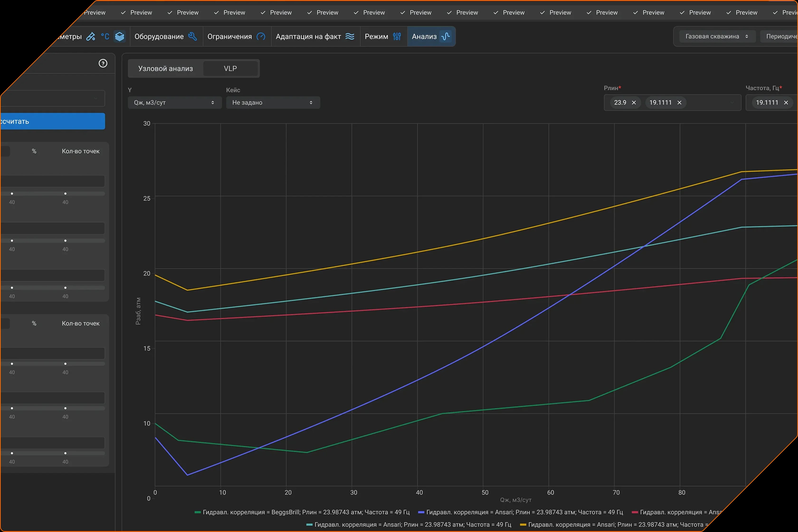Click the test tube fluid properties icon
Screen dimensions: 798x532
[x=91, y=37]
